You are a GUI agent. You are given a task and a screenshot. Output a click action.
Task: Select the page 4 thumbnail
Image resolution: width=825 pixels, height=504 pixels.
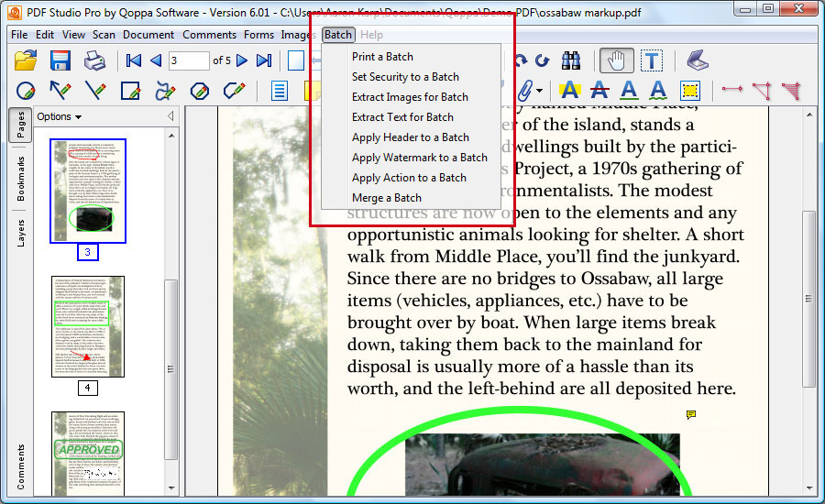click(x=88, y=327)
